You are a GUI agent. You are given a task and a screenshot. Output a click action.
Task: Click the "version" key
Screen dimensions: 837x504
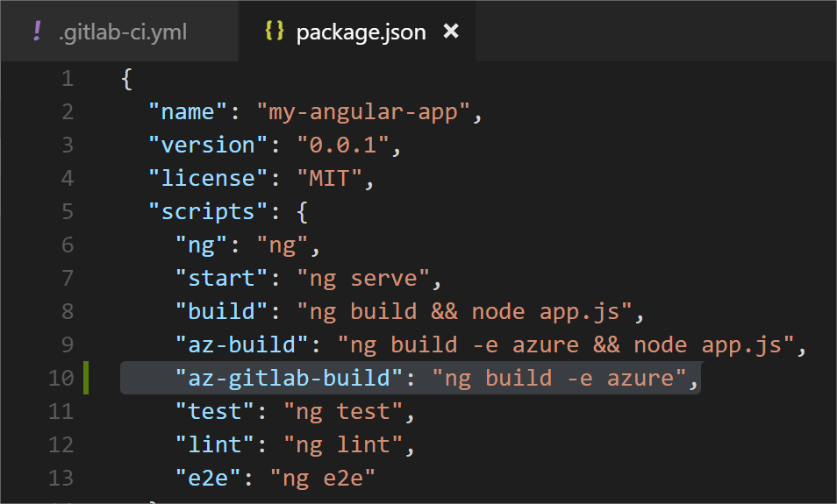pyautogui.click(x=208, y=146)
